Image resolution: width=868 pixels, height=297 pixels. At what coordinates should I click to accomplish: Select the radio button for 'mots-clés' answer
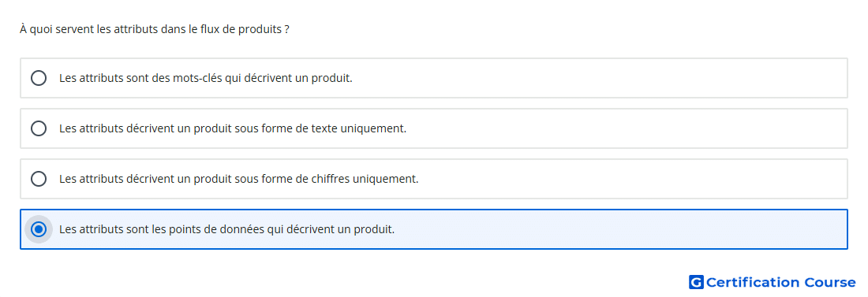point(39,78)
